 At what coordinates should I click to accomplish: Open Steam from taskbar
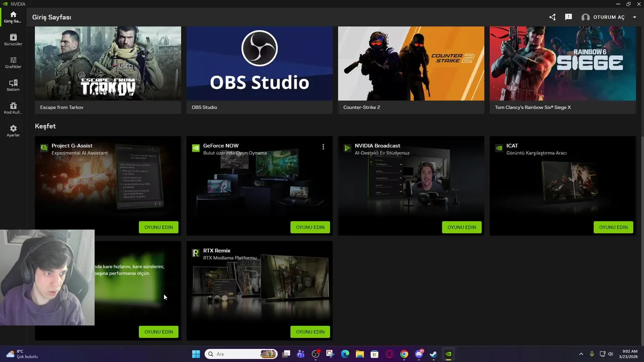pos(433,354)
